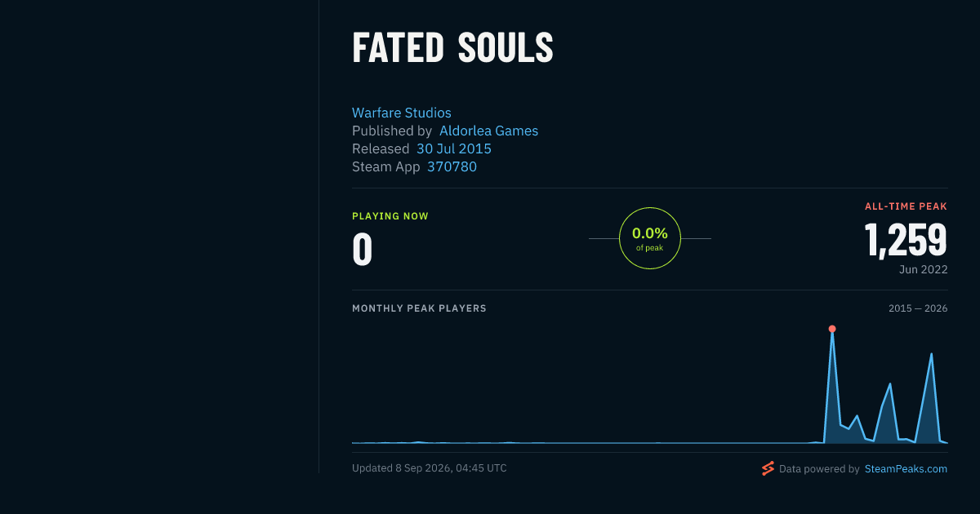The image size is (980, 514).
Task: Click the 30 Jul 2015 release date
Action: [x=454, y=148]
